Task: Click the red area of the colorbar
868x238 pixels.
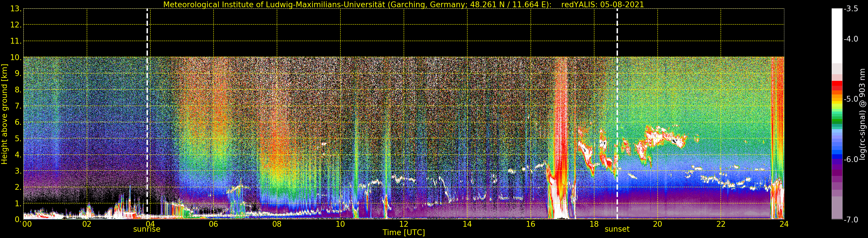Action: pyautogui.click(x=837, y=86)
